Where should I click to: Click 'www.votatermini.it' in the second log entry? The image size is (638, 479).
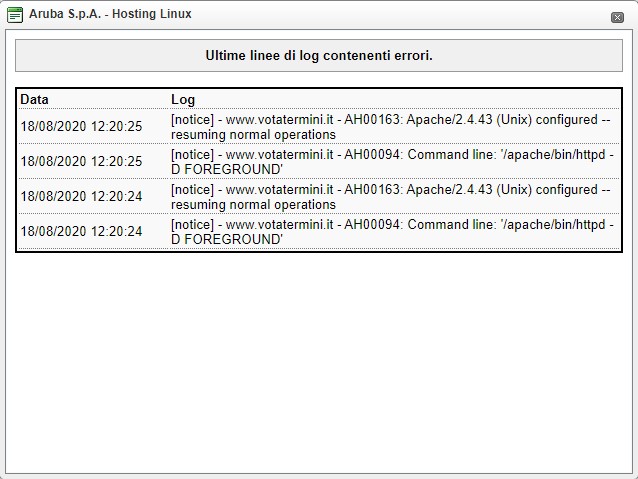click(279, 155)
